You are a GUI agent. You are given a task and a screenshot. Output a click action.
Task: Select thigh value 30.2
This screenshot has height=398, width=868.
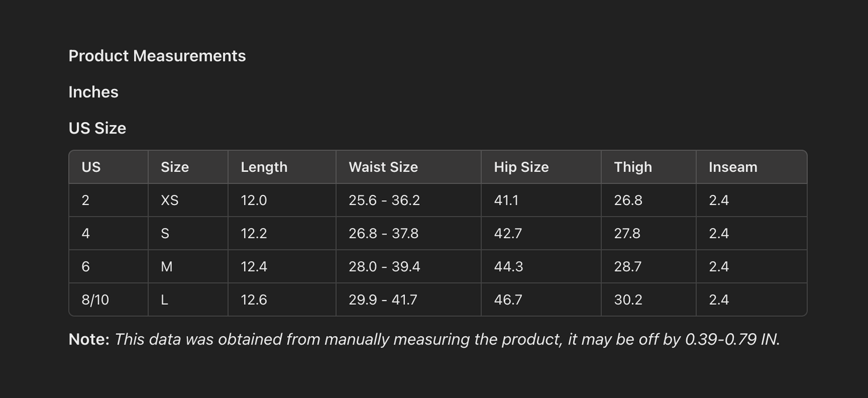(x=628, y=300)
